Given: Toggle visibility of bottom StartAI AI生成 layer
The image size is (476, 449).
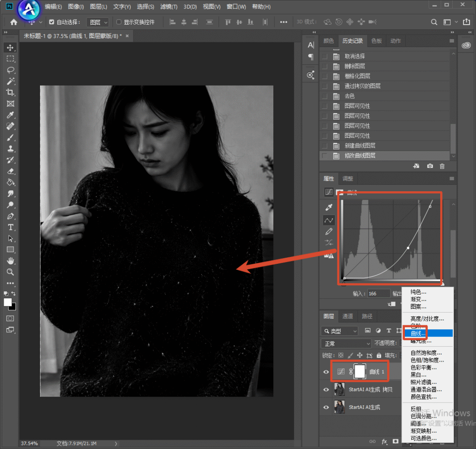Looking at the screenshot, I should pyautogui.click(x=326, y=407).
